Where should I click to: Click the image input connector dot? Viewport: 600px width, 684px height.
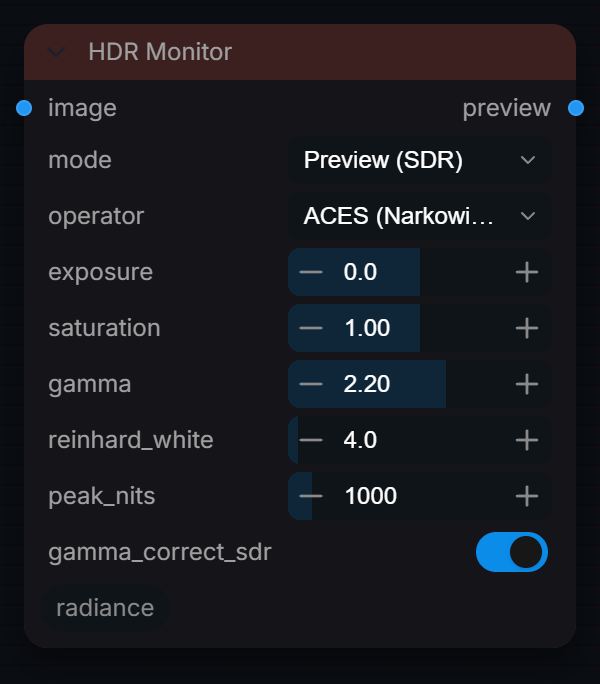click(24, 108)
